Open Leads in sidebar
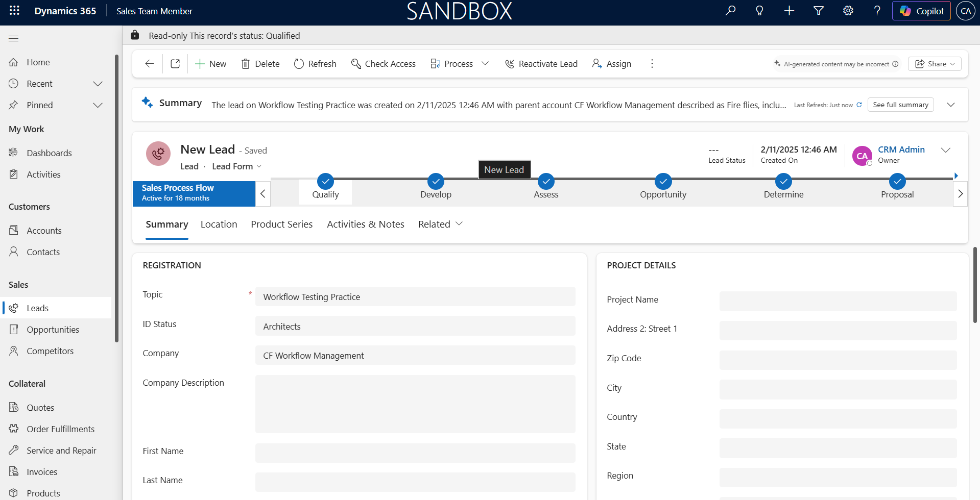This screenshot has width=980, height=500. point(57,308)
